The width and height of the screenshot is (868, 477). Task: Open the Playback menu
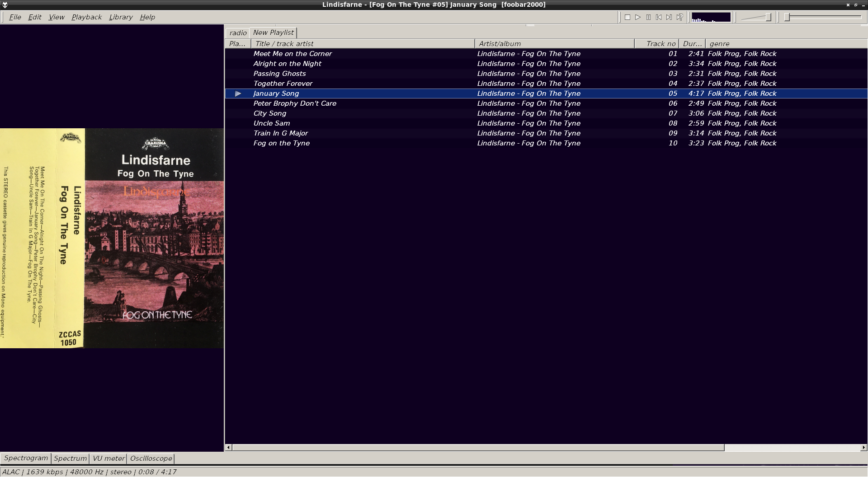click(87, 17)
